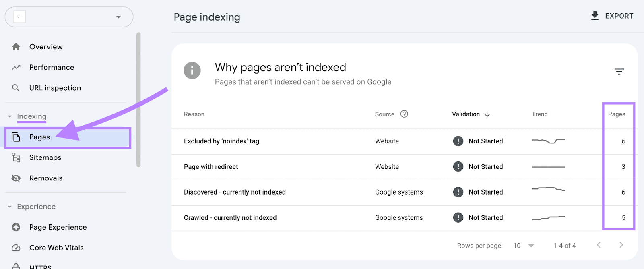The image size is (644, 269).
Task: Click the Page Experience icon
Action: [16, 227]
